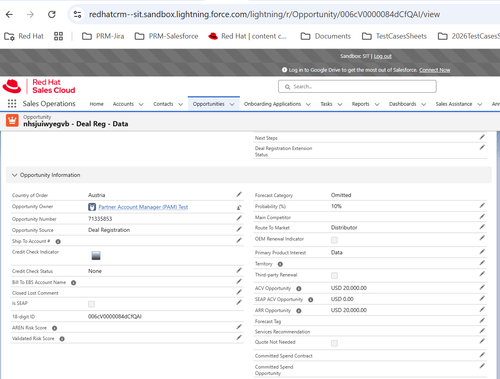Image resolution: width=500 pixels, height=379 pixels.
Task: Click the Connect Now link
Action: pos(434,70)
